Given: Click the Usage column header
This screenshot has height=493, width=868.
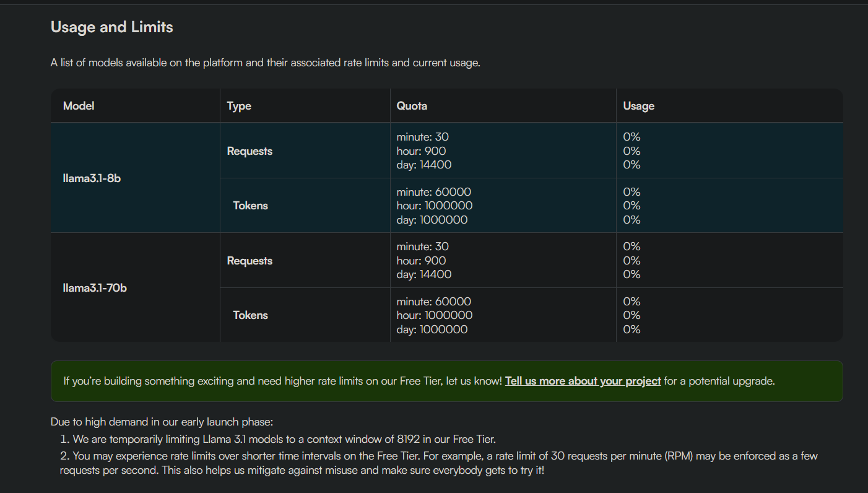Looking at the screenshot, I should [638, 106].
